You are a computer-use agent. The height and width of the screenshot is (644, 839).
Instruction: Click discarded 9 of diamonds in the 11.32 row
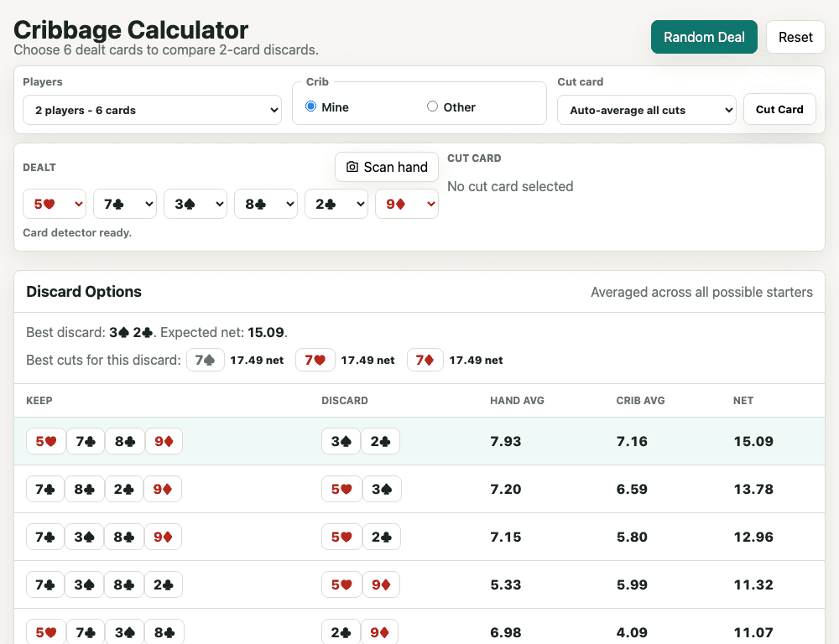click(x=381, y=584)
